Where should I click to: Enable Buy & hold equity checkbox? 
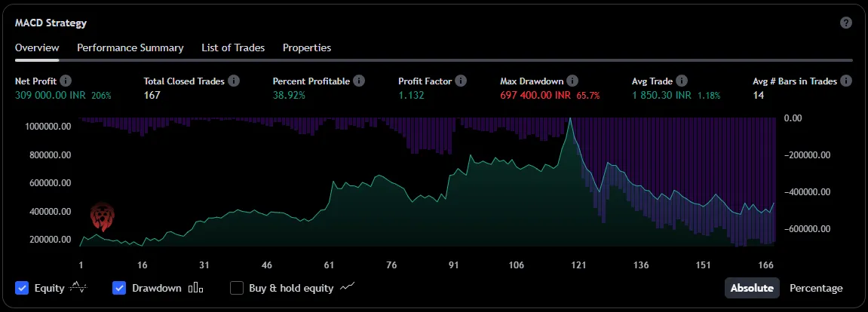pyautogui.click(x=237, y=288)
